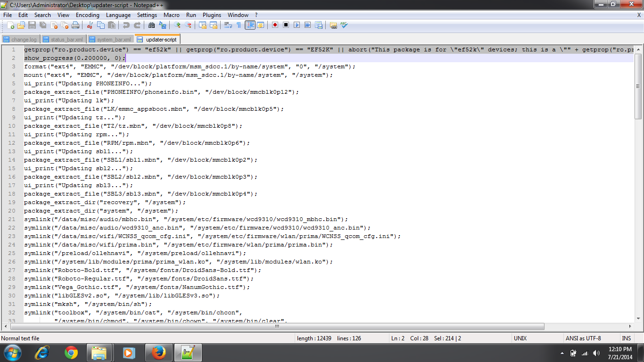Start macro recording with red dot
The image size is (644, 362).
275,25
